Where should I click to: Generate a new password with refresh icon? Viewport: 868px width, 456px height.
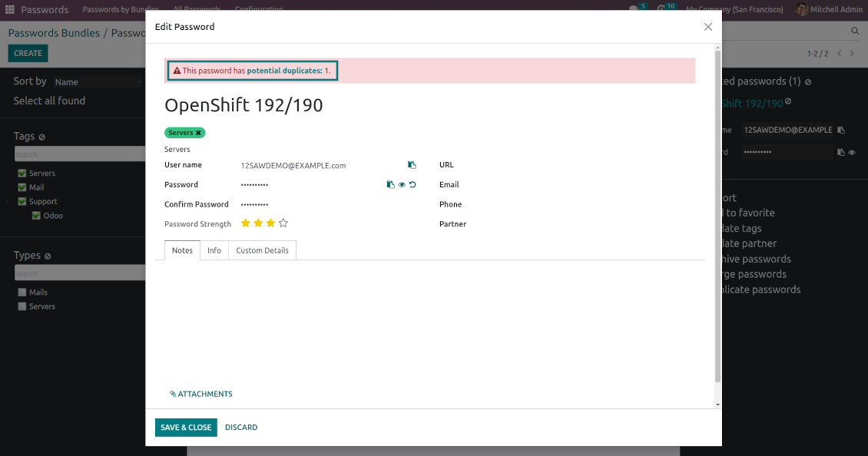tap(412, 184)
